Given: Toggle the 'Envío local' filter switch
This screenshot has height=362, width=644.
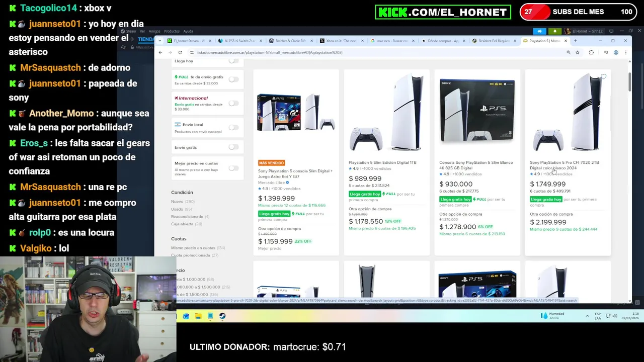Looking at the screenshot, I should [x=233, y=128].
